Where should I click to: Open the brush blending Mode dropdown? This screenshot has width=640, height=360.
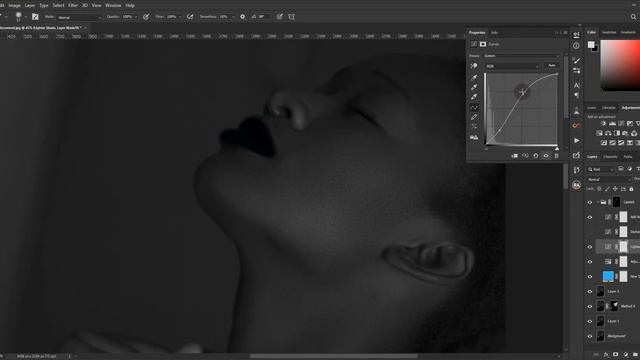79,17
